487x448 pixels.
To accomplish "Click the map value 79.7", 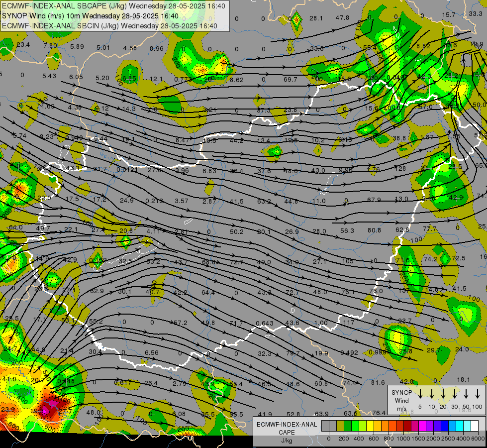I will [x=293, y=353].
